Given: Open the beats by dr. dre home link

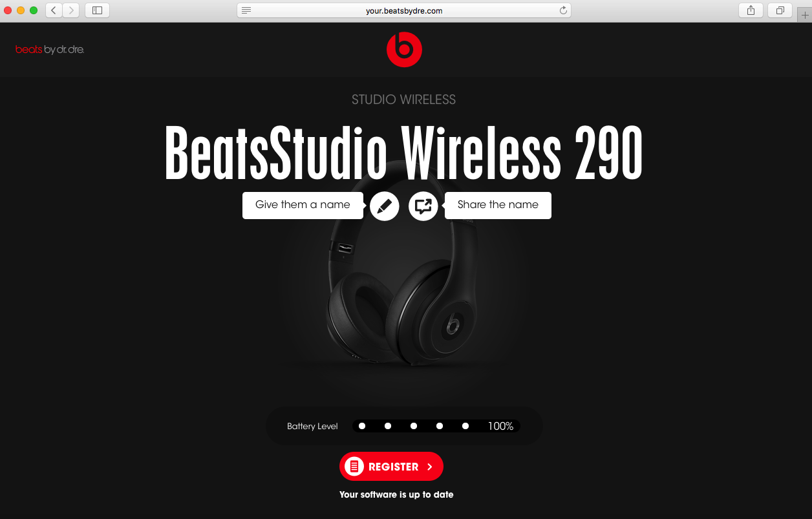Looking at the screenshot, I should 50,50.
